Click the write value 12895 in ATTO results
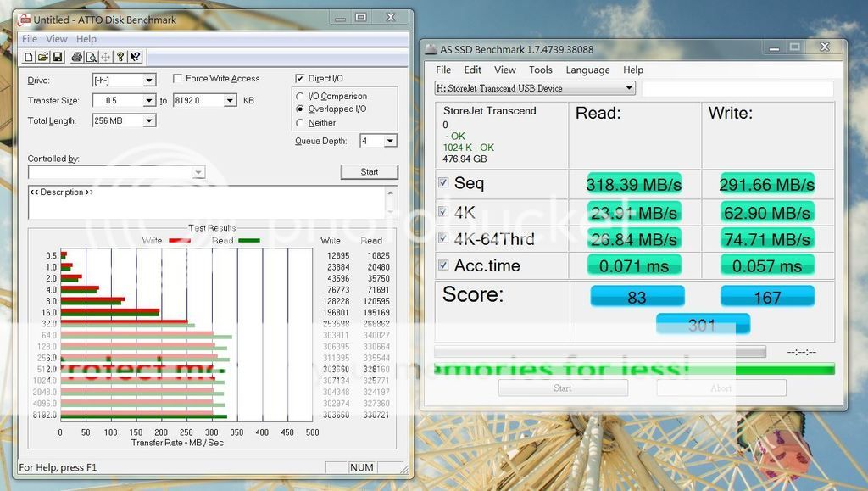 (x=338, y=256)
